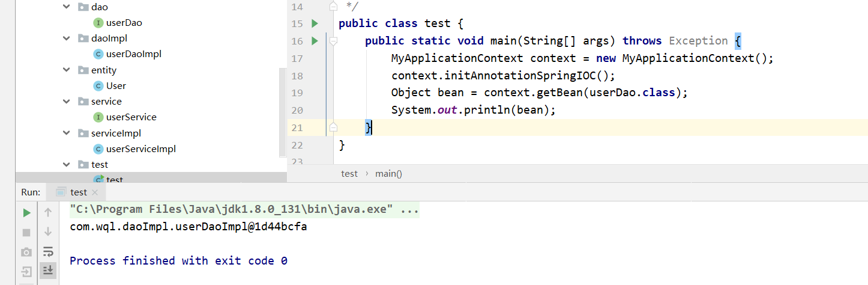
Task: Collapse the serviceImpl package folder
Action: click(x=67, y=133)
